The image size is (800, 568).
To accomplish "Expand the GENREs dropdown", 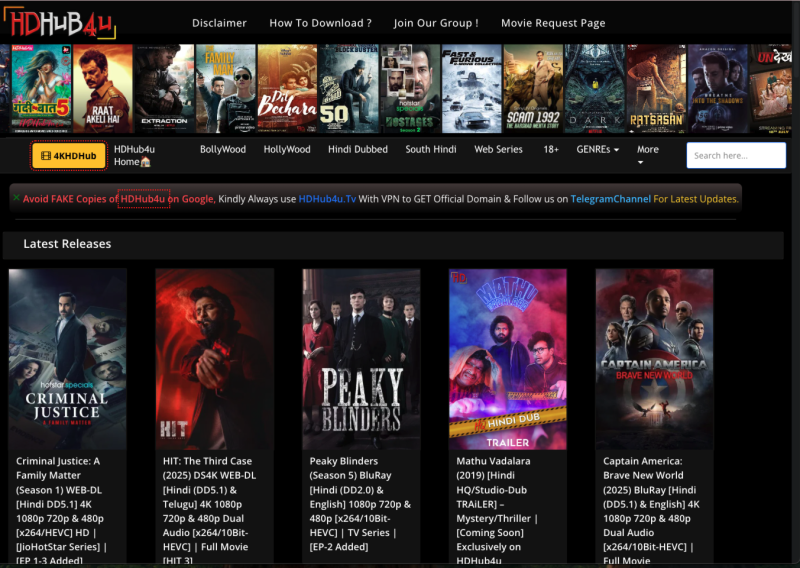I will [597, 150].
